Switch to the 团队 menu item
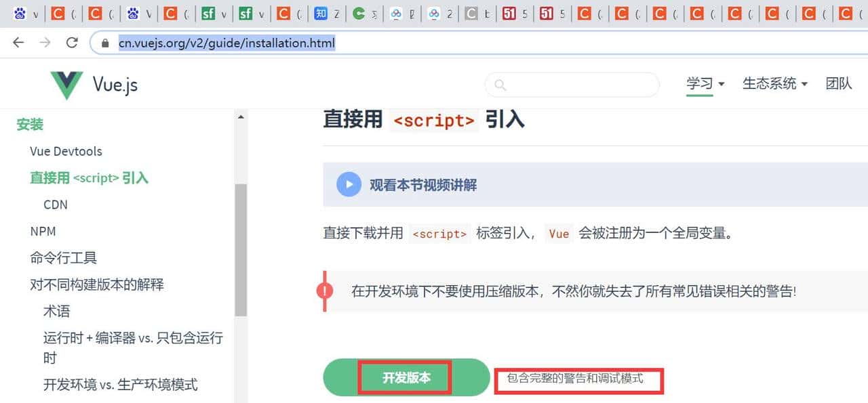This screenshot has height=403, width=868. point(838,83)
